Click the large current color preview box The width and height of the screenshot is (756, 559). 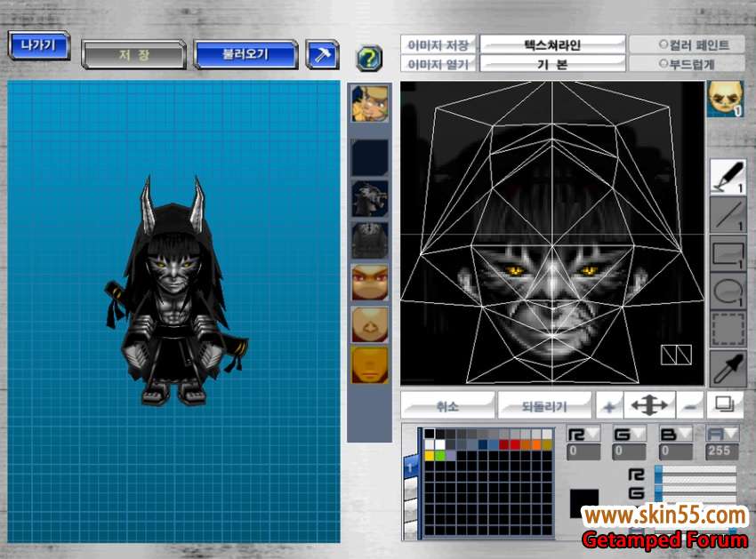(x=584, y=504)
